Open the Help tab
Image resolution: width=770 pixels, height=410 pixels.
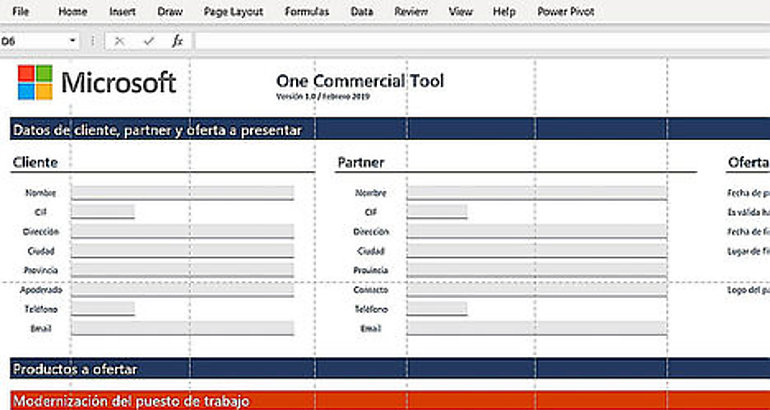(x=504, y=11)
